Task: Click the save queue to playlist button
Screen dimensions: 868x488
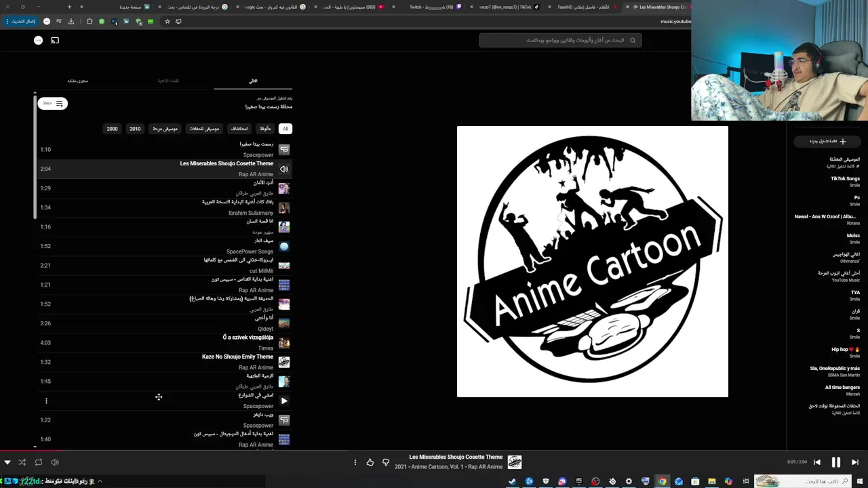Action: tap(52, 103)
